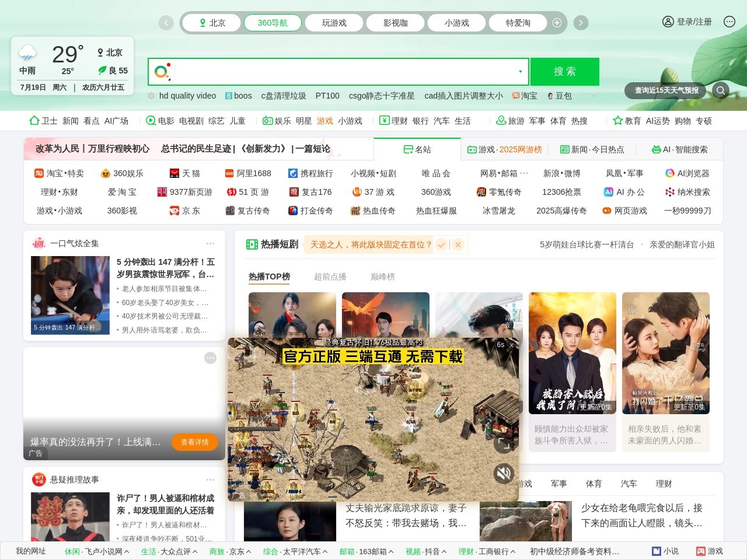747x560 pixels.
Task: Click the magnifier icon beside the weather forecast
Action: pyautogui.click(x=721, y=90)
